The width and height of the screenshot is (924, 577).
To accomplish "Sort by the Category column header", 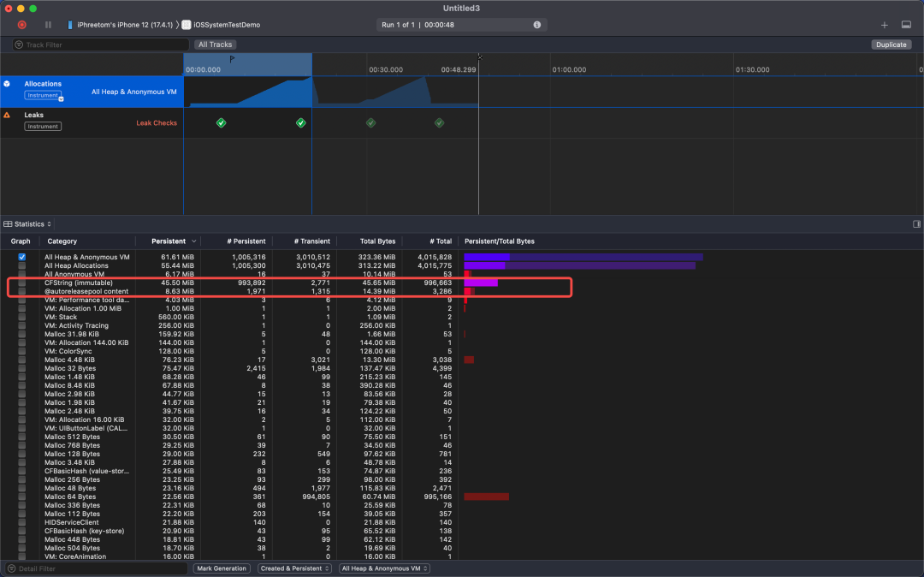I will pyautogui.click(x=62, y=241).
